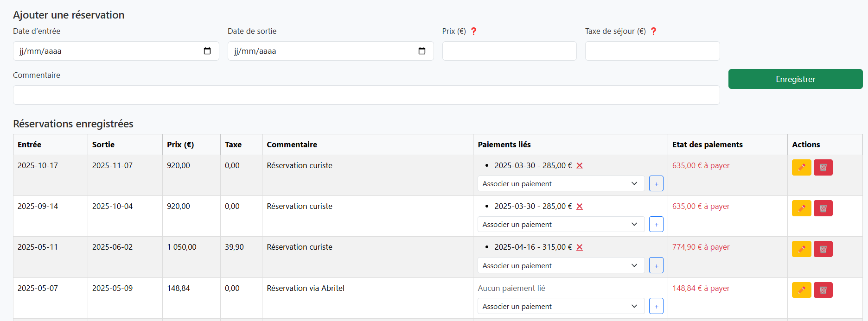Click the plus button for Abritel reservation
This screenshot has width=868, height=321.
(x=656, y=306)
